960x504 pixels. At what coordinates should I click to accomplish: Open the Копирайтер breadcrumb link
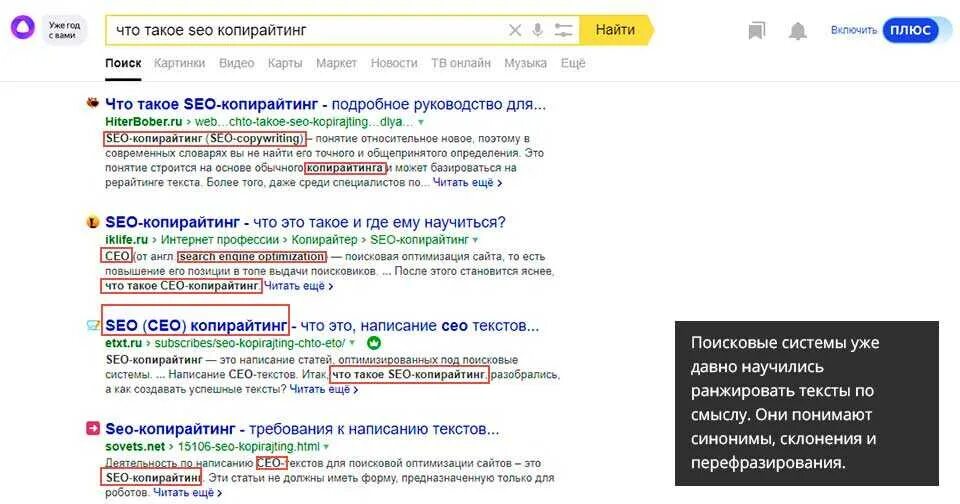coord(324,239)
